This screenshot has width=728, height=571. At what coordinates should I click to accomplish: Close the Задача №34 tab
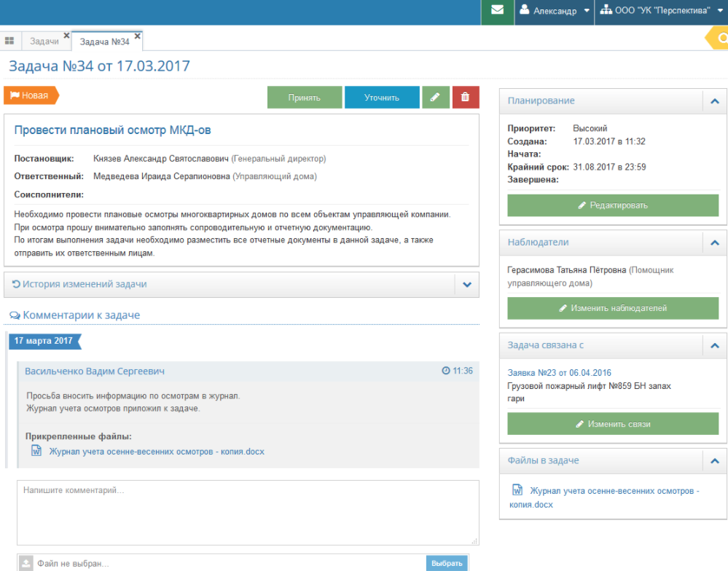point(138,36)
